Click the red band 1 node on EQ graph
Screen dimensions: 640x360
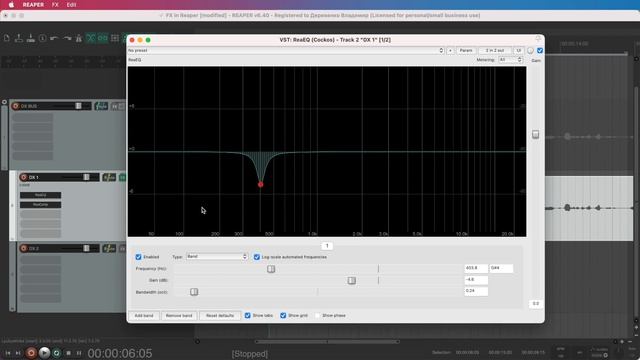tap(260, 184)
